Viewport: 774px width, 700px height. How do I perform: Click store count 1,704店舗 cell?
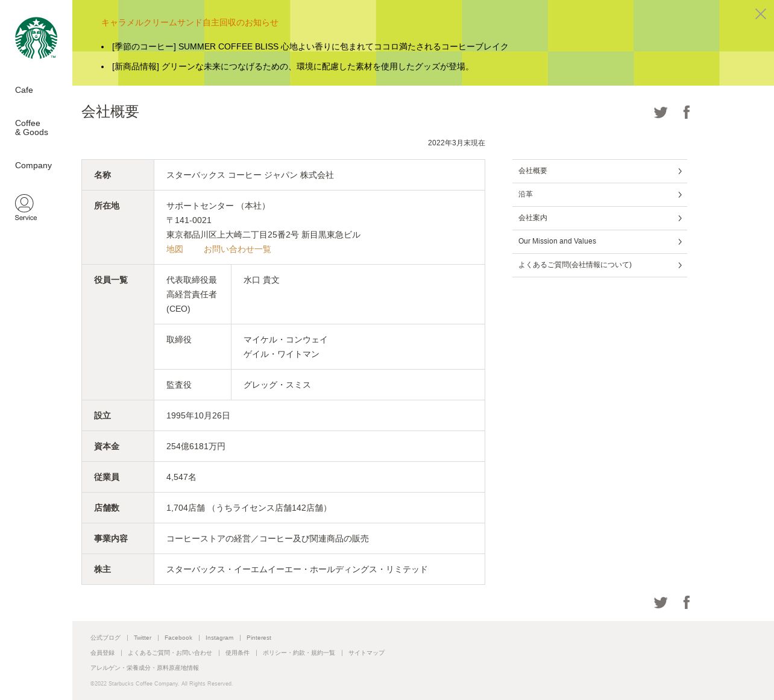[319, 508]
